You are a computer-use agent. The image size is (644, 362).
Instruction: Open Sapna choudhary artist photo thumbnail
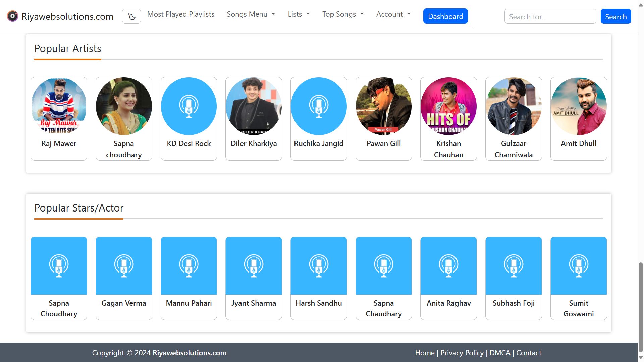[124, 106]
